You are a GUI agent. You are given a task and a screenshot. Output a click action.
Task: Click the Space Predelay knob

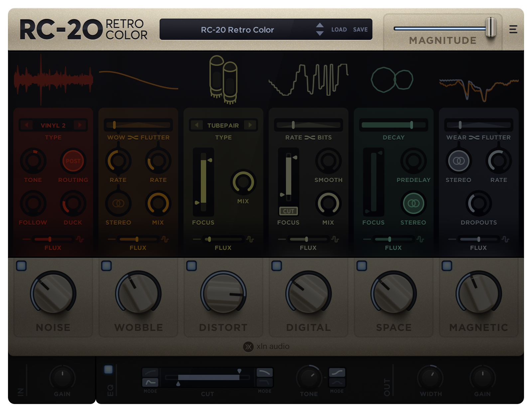tap(414, 161)
